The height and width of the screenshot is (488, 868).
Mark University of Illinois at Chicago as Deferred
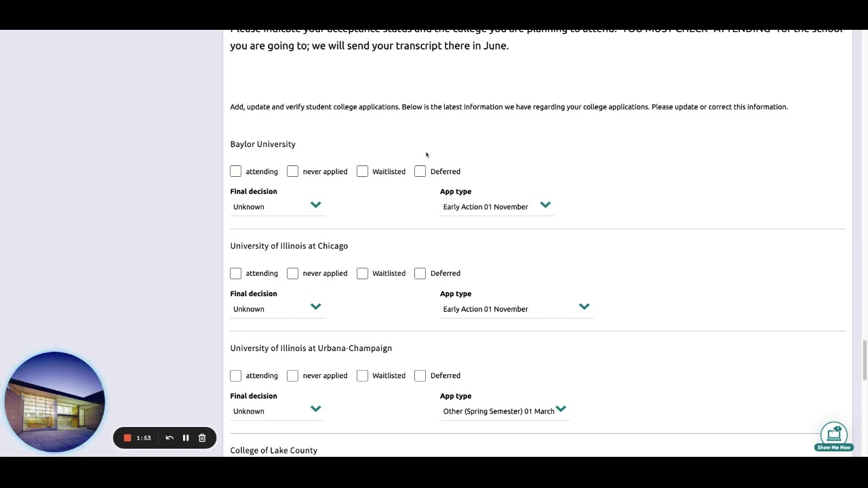pyautogui.click(x=420, y=273)
